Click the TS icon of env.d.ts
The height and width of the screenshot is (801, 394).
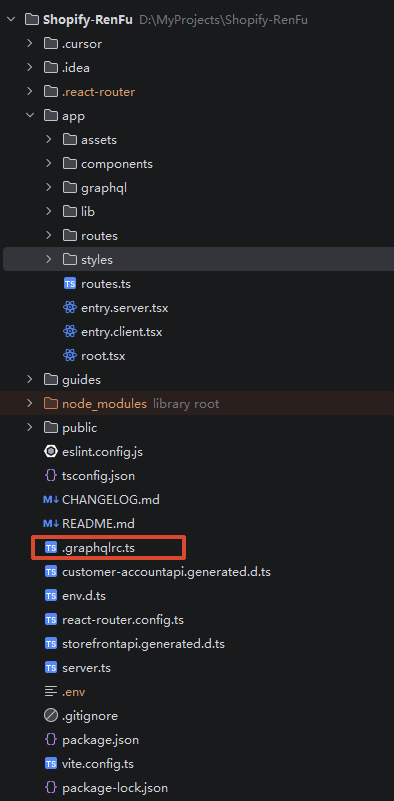click(51, 596)
